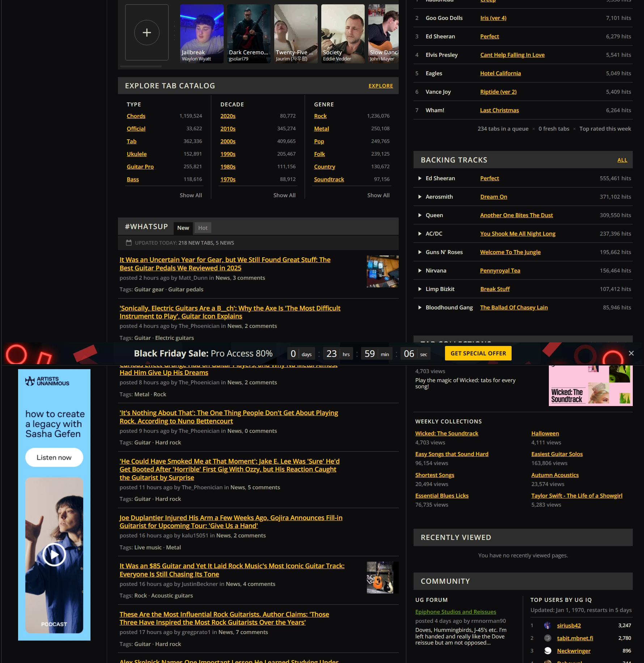This screenshot has width=644, height=663.
Task: Close the Black Friday Sale banner
Action: 631,353
